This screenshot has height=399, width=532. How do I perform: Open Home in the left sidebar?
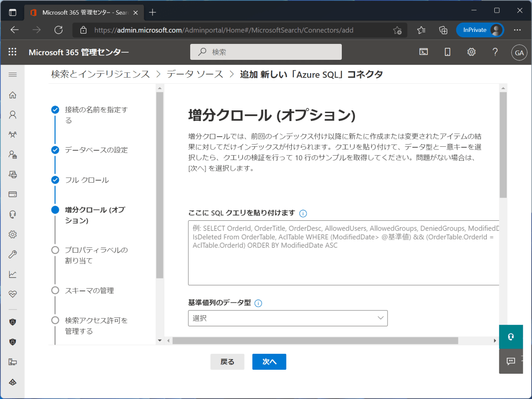point(12,95)
